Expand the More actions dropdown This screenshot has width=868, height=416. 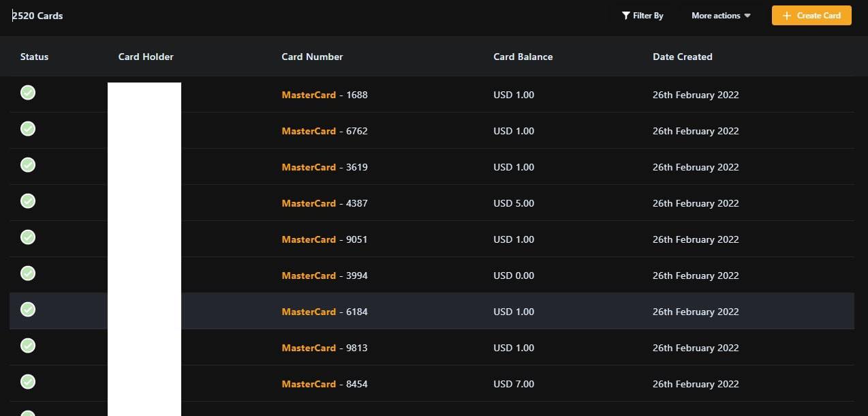click(721, 16)
